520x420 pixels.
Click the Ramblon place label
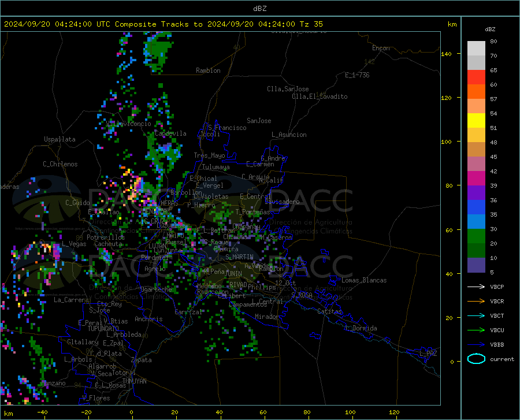[x=208, y=70]
